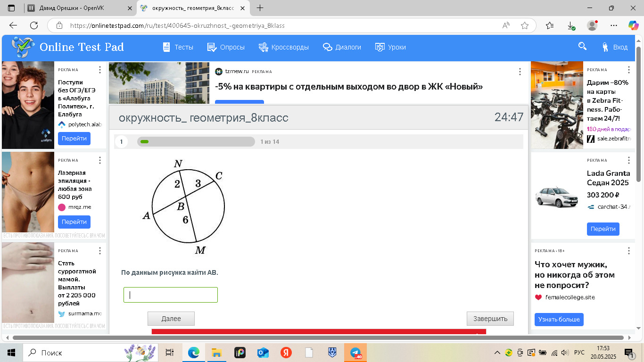Open the Windows Start menu
The height and width of the screenshot is (362, 644).
tap(11, 353)
